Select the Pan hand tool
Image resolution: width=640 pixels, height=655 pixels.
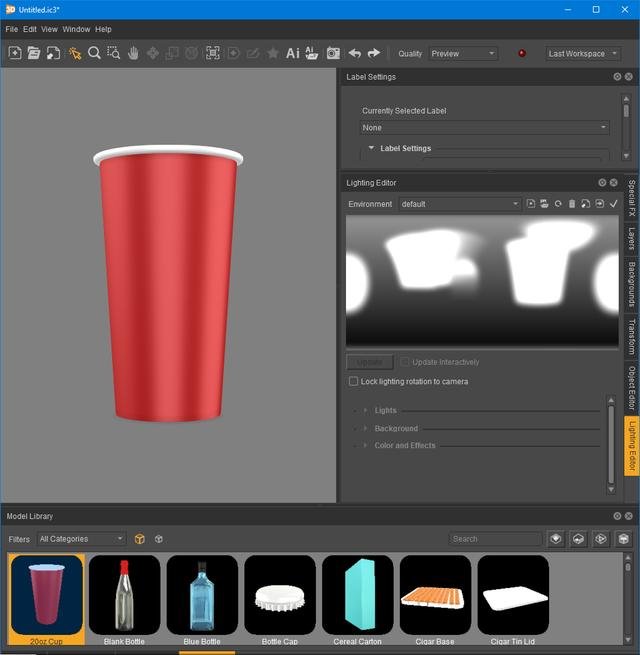coord(133,53)
